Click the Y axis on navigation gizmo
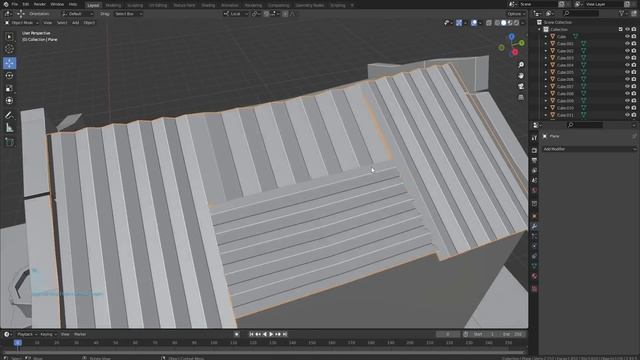This screenshot has height=360, width=640. [522, 43]
